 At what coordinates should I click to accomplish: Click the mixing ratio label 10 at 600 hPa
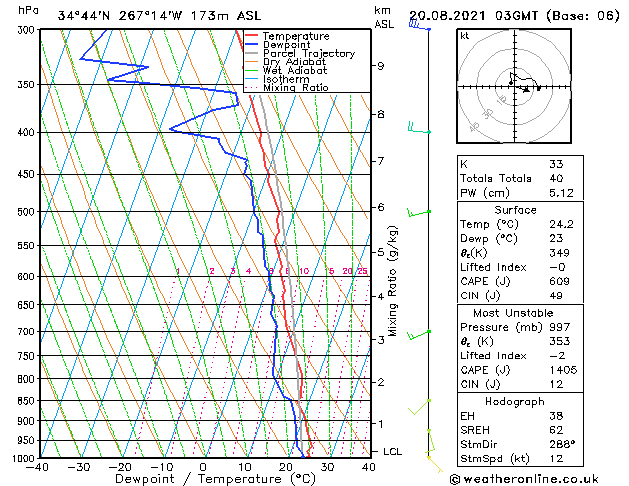pyautogui.click(x=304, y=271)
